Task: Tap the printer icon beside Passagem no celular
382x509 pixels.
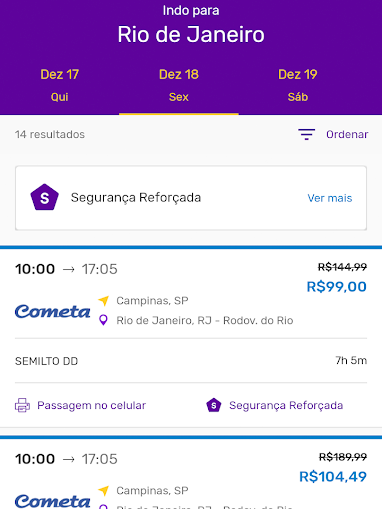Action: [x=22, y=405]
